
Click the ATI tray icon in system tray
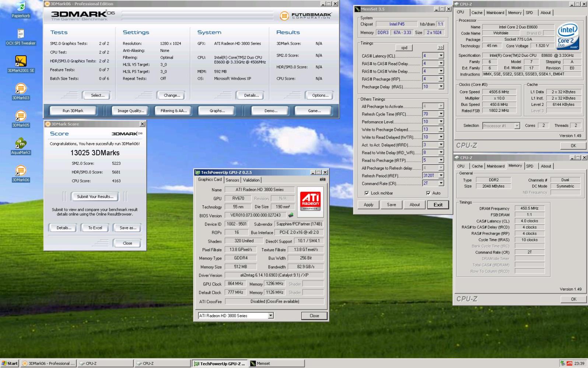pos(569,364)
